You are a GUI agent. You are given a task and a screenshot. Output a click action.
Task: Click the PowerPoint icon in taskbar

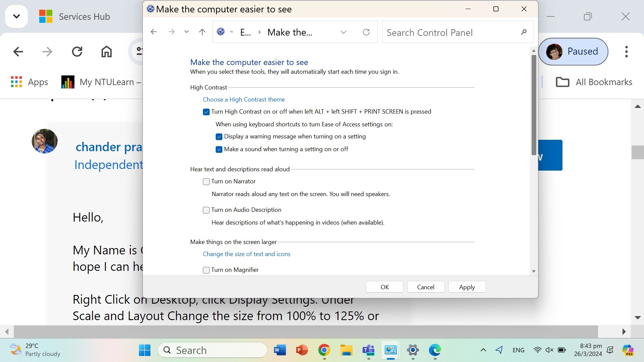click(x=302, y=350)
